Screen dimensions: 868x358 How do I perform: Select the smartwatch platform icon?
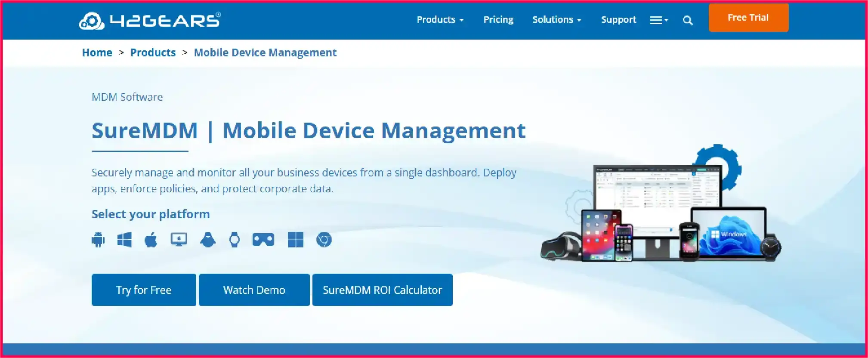pos(235,240)
